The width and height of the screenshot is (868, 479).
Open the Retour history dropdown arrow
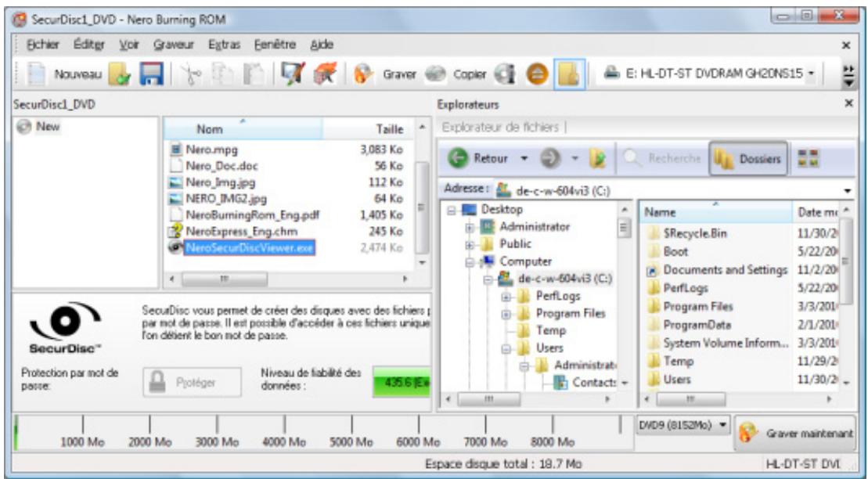click(524, 159)
